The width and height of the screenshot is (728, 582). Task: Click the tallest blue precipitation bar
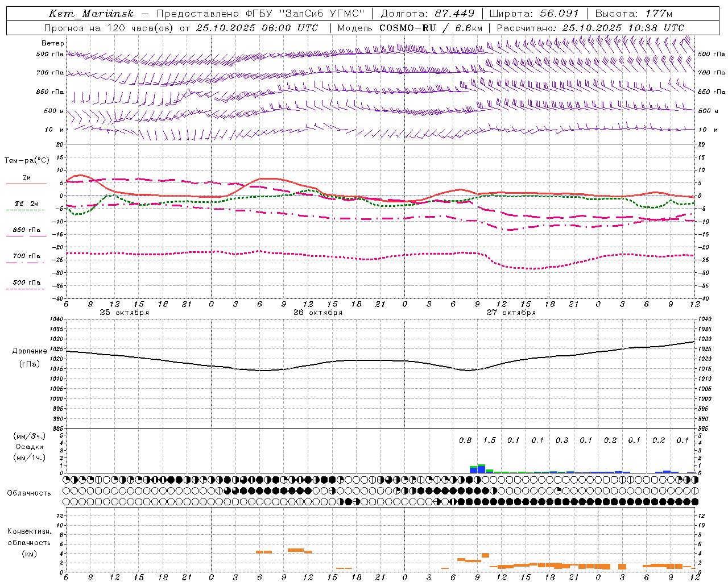(x=481, y=469)
